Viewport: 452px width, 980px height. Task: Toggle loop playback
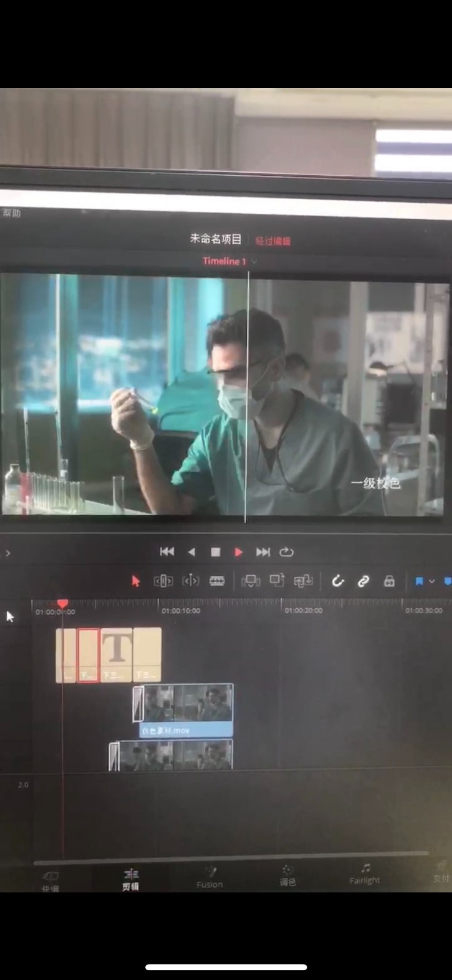pos(287,552)
